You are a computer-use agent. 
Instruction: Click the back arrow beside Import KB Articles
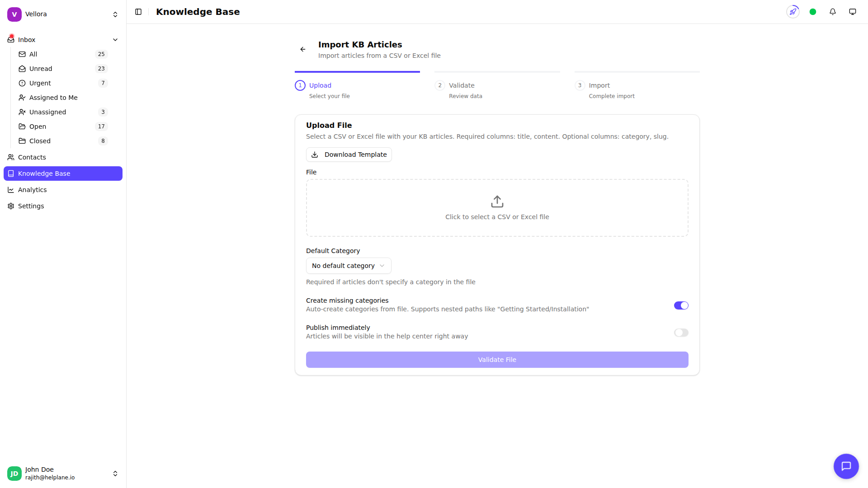tap(303, 49)
